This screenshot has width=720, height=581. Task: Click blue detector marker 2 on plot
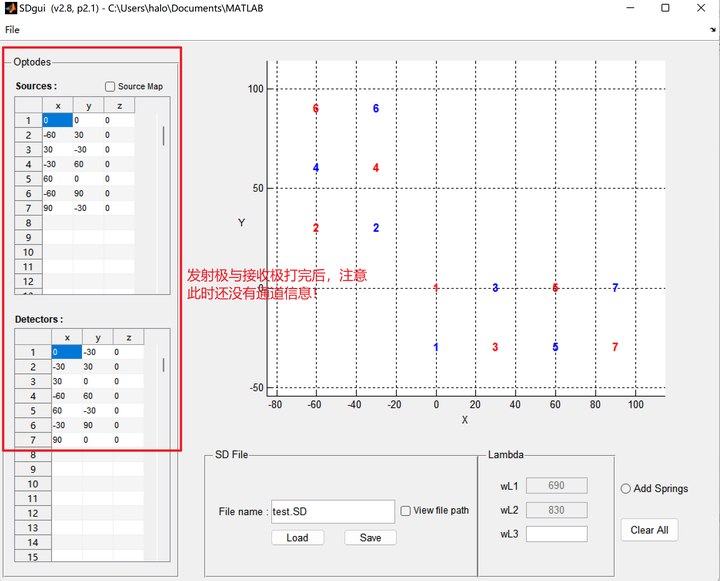(x=376, y=228)
